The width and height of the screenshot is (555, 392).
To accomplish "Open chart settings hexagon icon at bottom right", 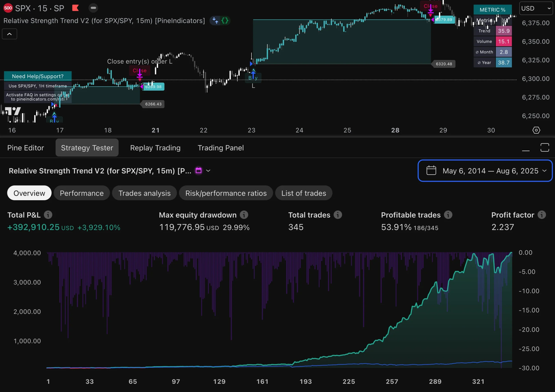I will [x=536, y=130].
